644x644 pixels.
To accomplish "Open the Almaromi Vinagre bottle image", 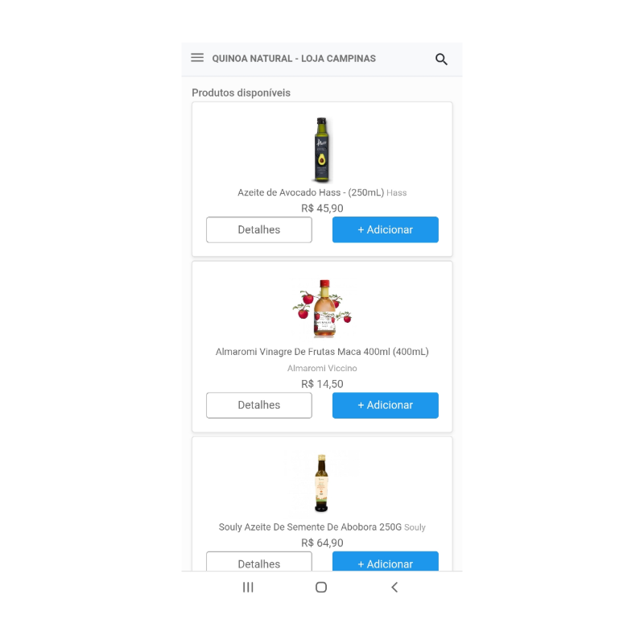I will pyautogui.click(x=323, y=308).
